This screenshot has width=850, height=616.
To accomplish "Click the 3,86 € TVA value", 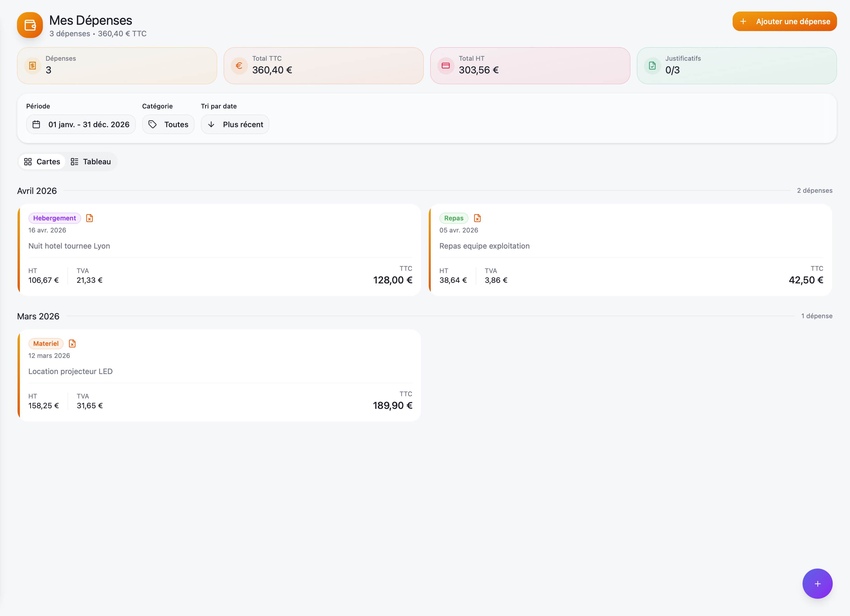I will tap(496, 280).
